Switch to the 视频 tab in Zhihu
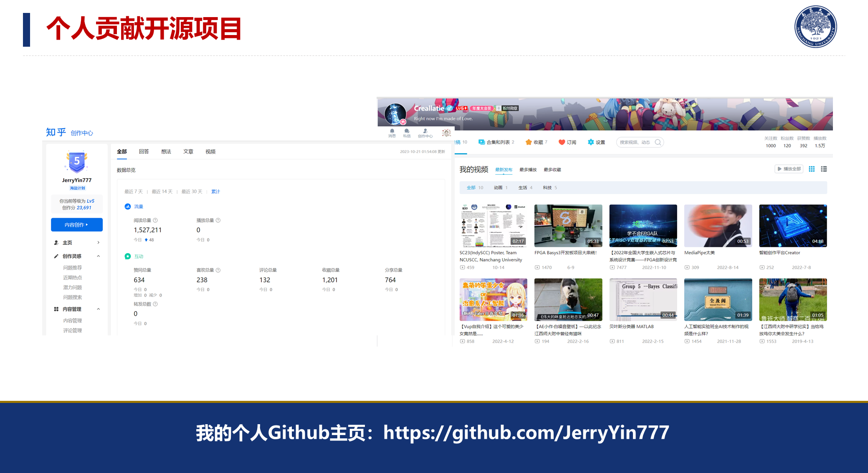Image resolution: width=868 pixels, height=473 pixels. click(x=210, y=151)
